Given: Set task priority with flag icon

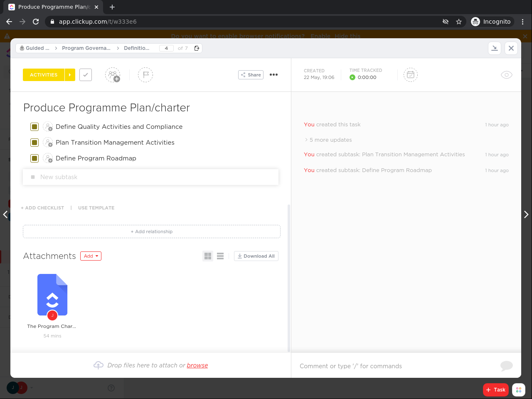Looking at the screenshot, I should point(145,75).
